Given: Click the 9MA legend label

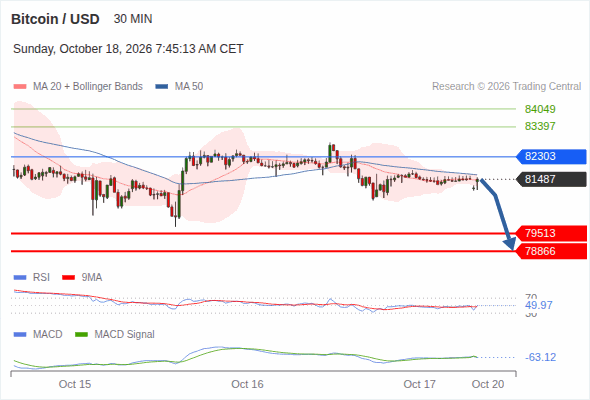Looking at the screenshot, I should 92,277.
